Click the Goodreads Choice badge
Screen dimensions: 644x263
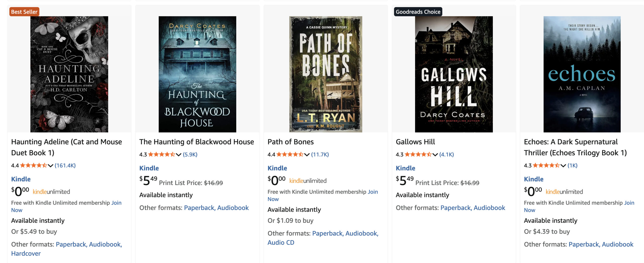[418, 12]
